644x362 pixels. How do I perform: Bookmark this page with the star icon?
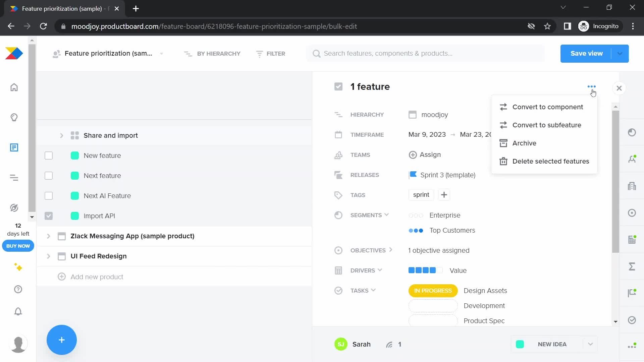click(x=547, y=26)
